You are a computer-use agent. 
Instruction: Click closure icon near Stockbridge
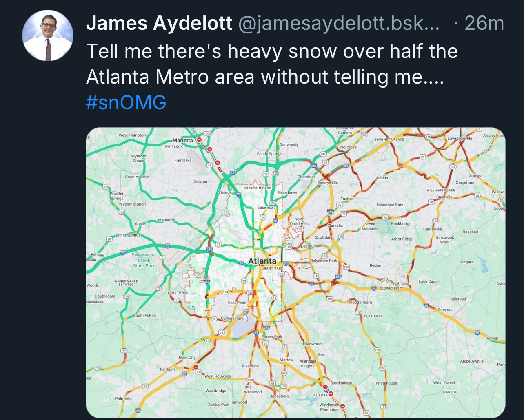[325, 387]
